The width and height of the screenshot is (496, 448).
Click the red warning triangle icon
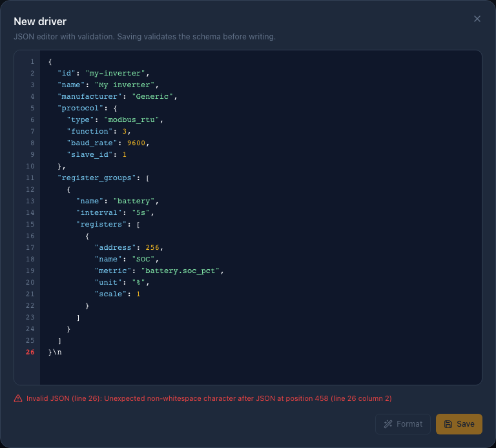click(18, 398)
